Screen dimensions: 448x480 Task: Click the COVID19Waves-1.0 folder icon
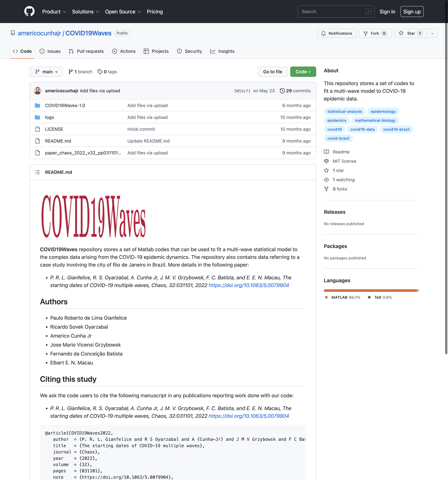(x=37, y=105)
